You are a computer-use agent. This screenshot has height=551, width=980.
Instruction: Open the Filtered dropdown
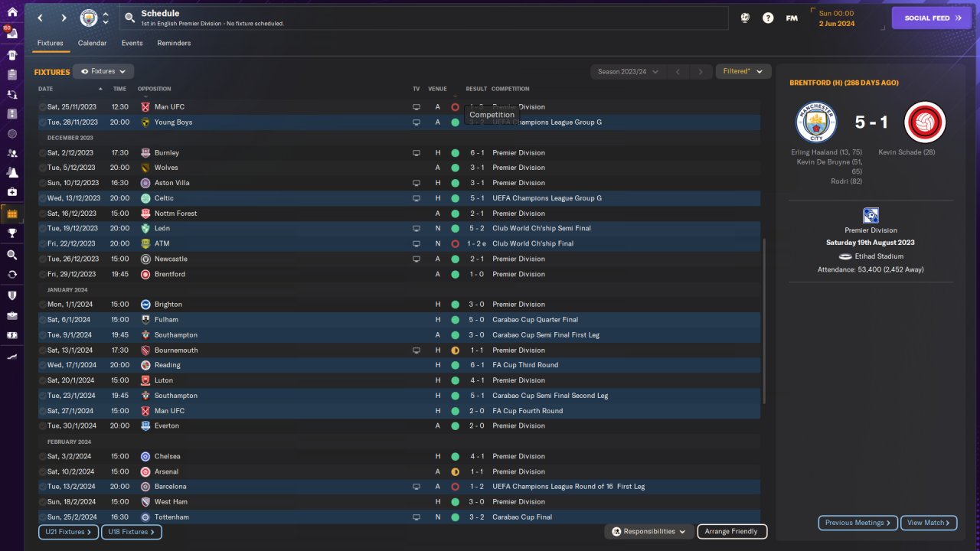coord(742,71)
